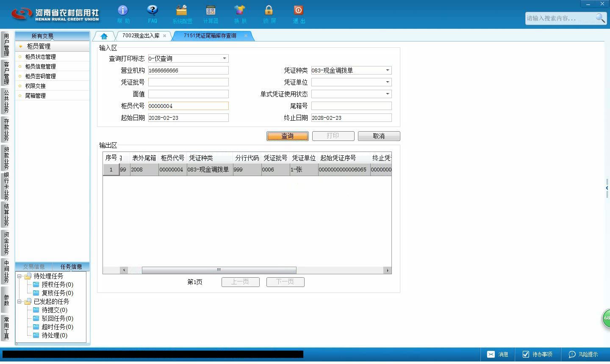This screenshot has width=610, height=364.
Task: Focus the 面值 input field
Action: tap(188, 94)
